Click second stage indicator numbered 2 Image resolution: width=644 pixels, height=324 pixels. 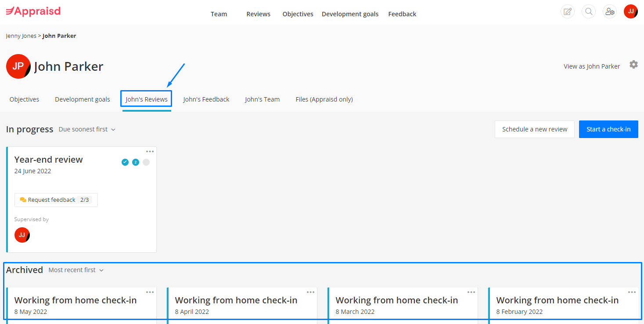tap(136, 162)
